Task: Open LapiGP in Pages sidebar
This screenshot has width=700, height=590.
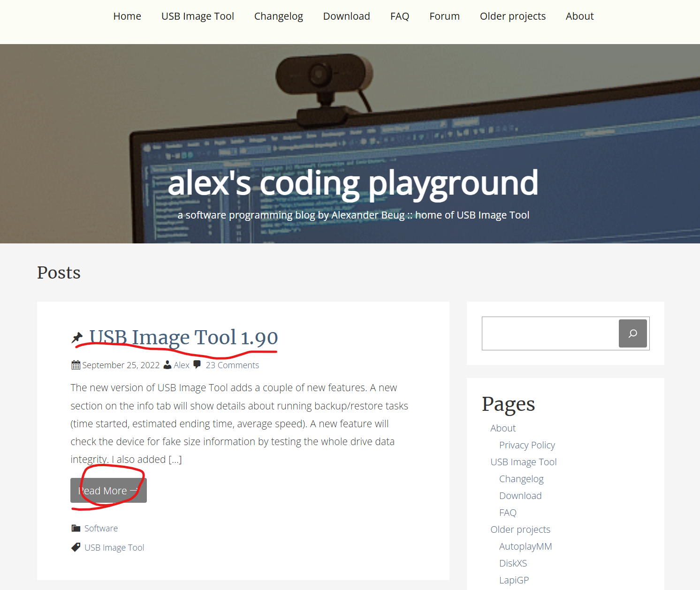Action: pos(514,580)
